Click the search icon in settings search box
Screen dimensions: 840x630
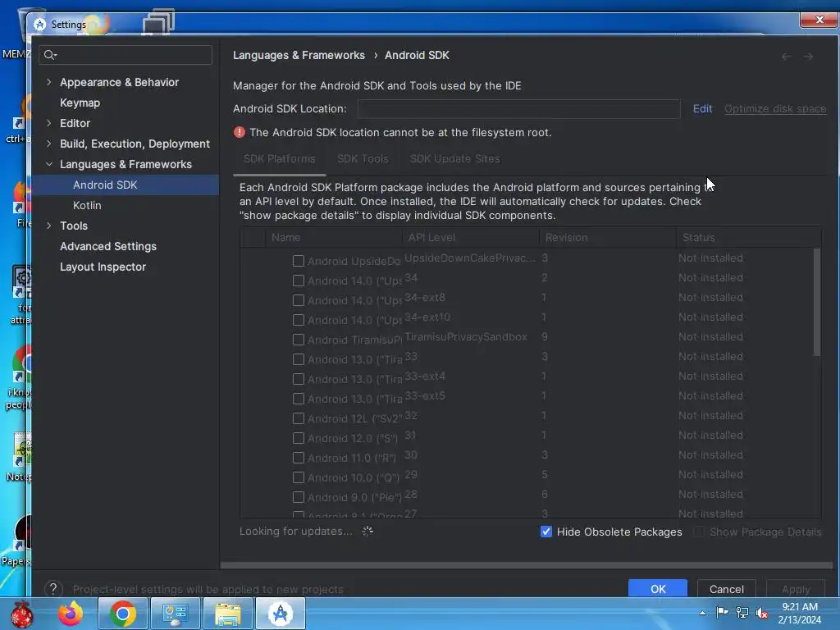coord(50,55)
